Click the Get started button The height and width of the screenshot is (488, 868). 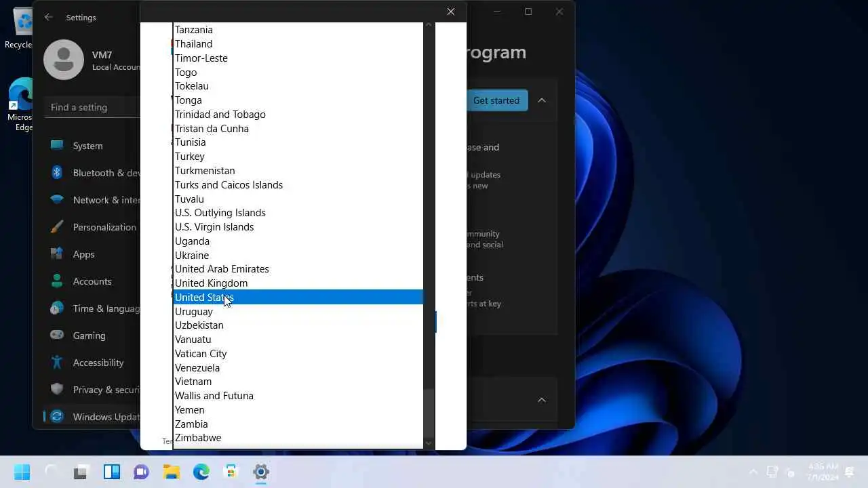tap(496, 100)
